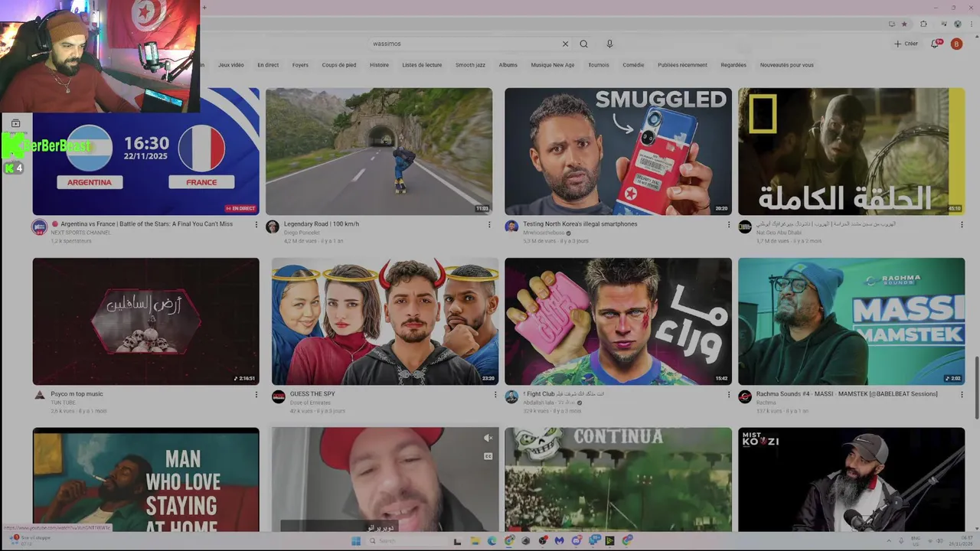This screenshot has height=551, width=980.
Task: Open the Legendary Road | 100 km/h title
Action: pyautogui.click(x=322, y=224)
